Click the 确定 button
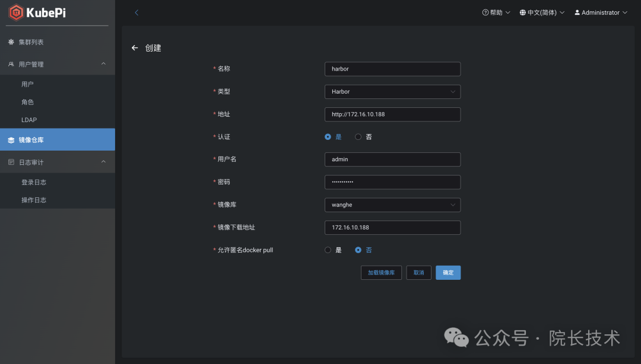This screenshot has width=641, height=364. click(x=448, y=273)
